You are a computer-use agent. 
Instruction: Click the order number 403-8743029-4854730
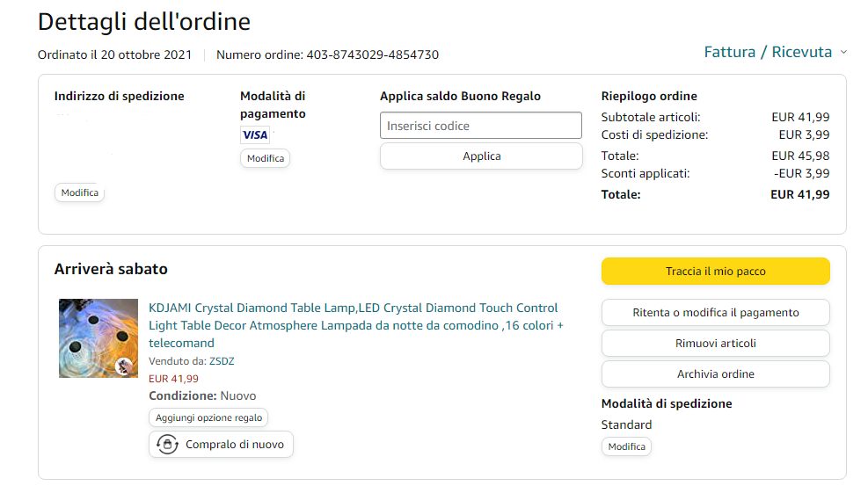(372, 54)
